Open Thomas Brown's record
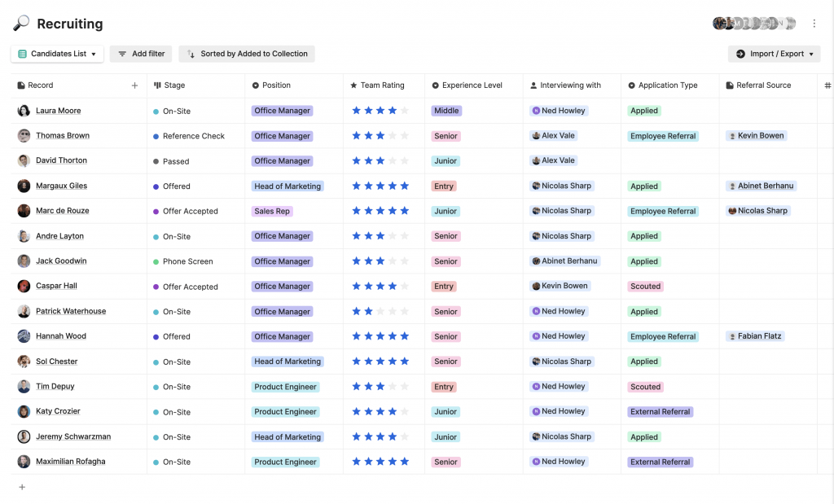The height and width of the screenshot is (504, 834). [x=63, y=136]
